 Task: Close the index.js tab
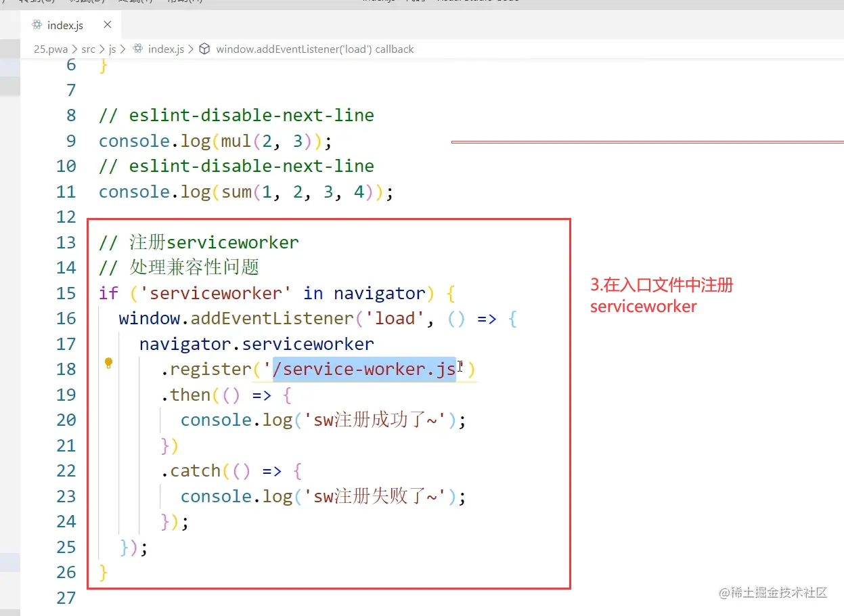[x=108, y=25]
